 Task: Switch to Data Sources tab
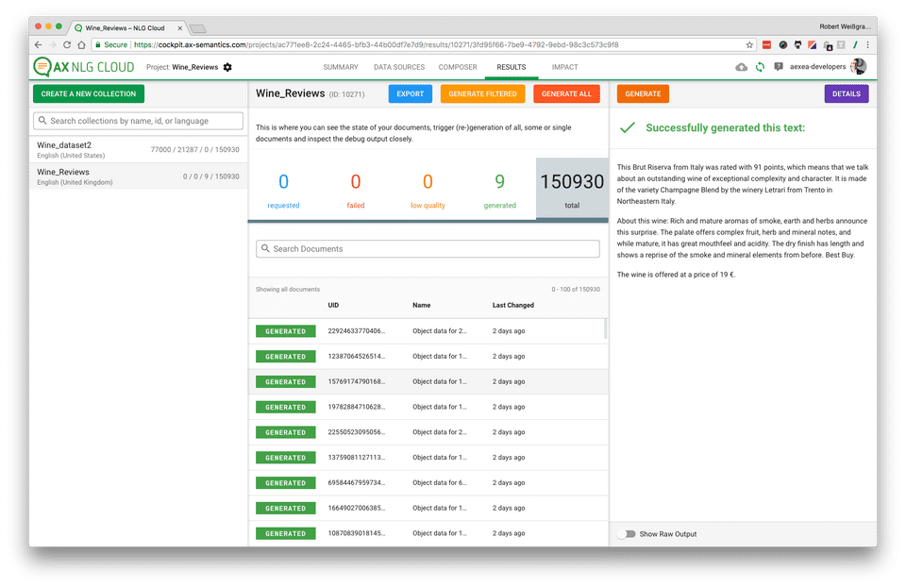coord(399,67)
